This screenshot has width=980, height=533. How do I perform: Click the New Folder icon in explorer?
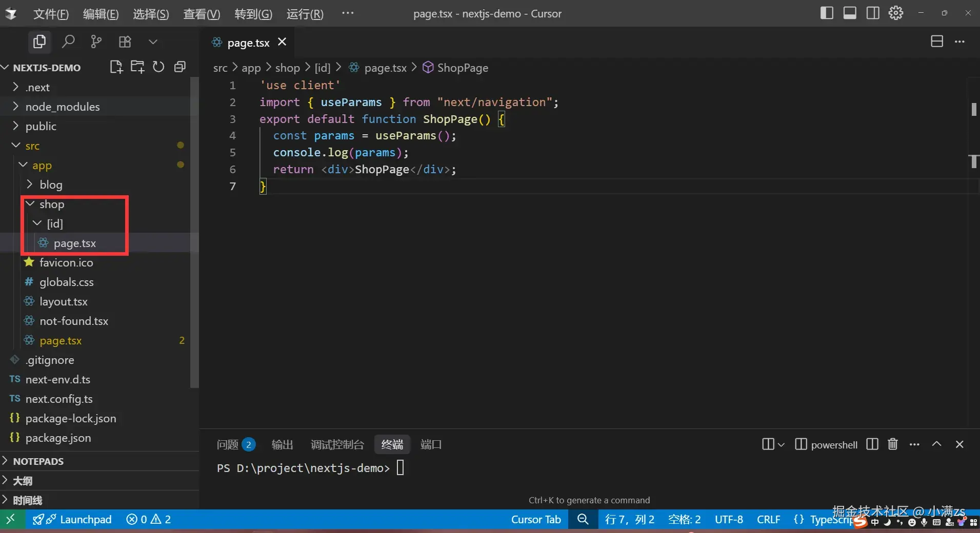[137, 67]
